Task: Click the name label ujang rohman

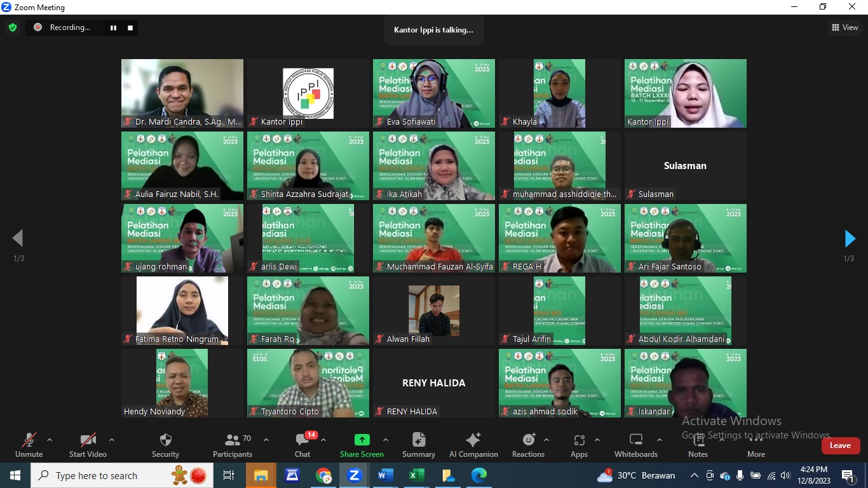Action: tap(161, 266)
